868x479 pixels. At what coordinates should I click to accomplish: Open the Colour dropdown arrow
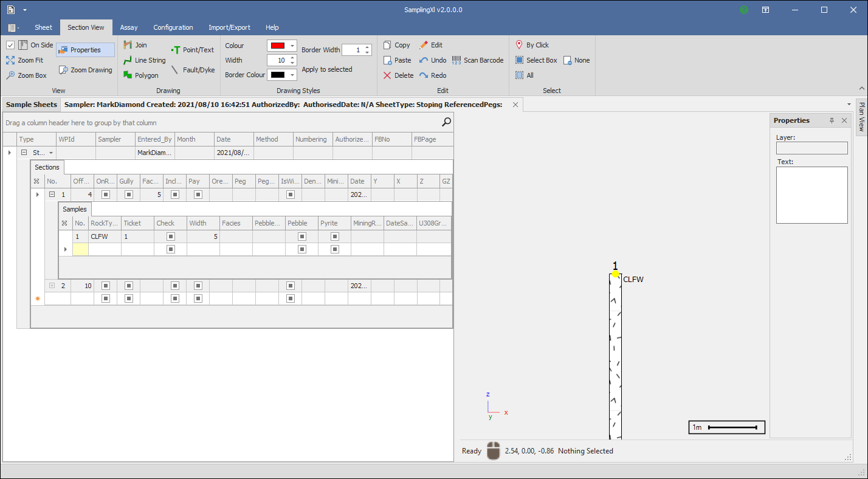point(292,46)
